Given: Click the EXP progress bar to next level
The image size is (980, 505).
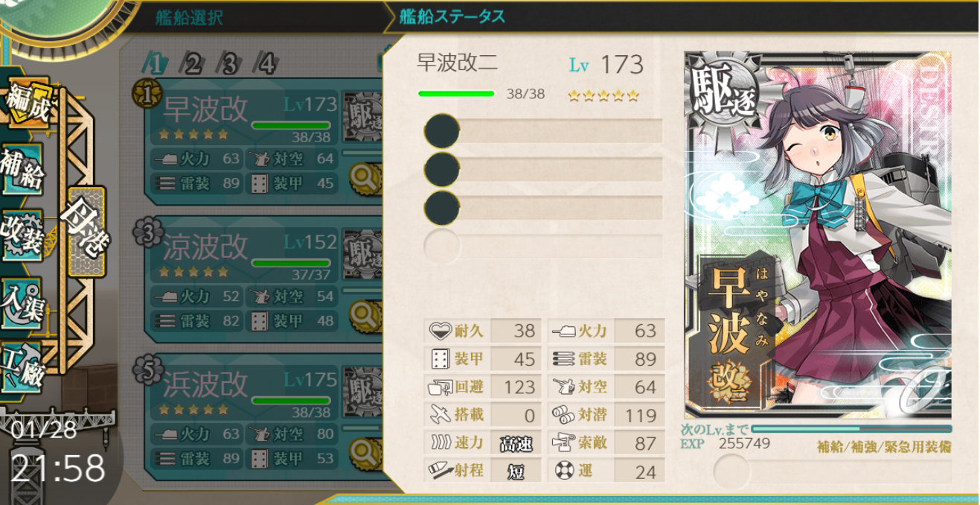Looking at the screenshot, I should tap(851, 429).
